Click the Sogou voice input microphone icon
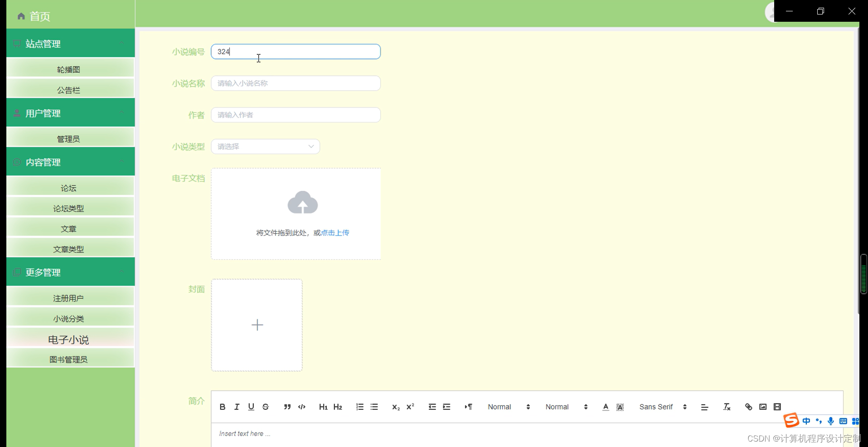868x447 pixels. tap(831, 421)
